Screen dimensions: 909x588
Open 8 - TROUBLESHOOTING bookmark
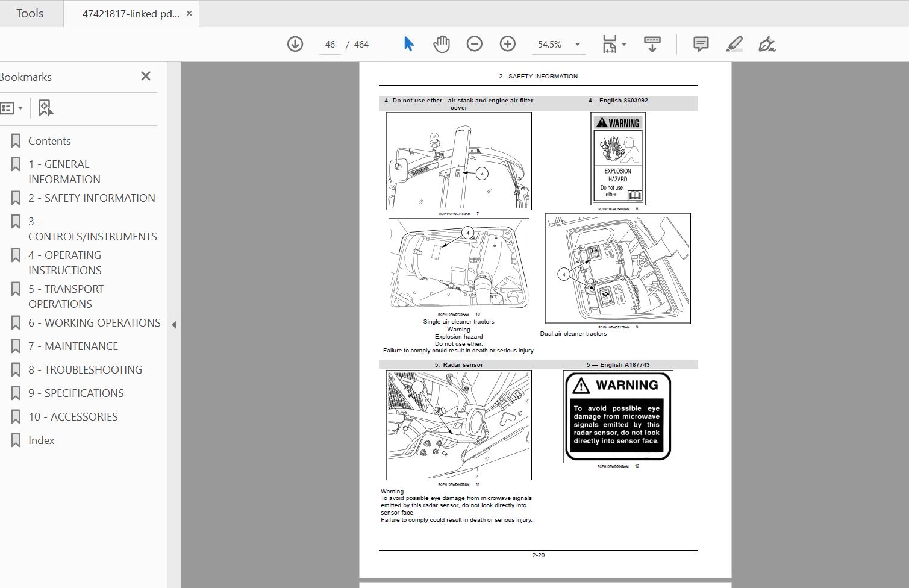click(85, 370)
